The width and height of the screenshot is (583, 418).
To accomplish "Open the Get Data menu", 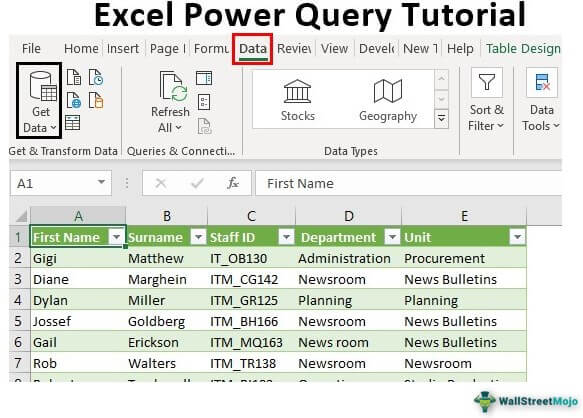I will click(39, 101).
